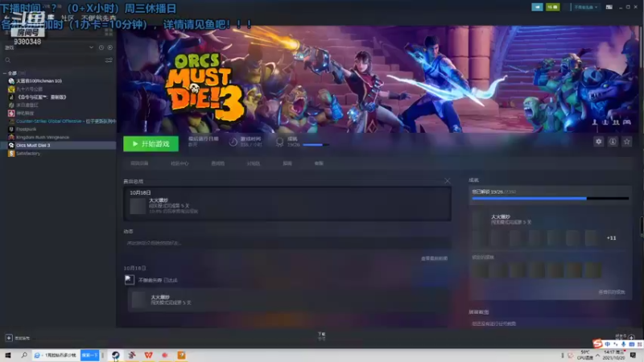Image resolution: width=644 pixels, height=362 pixels.
Task: Open game settings gear icon
Action: click(598, 142)
